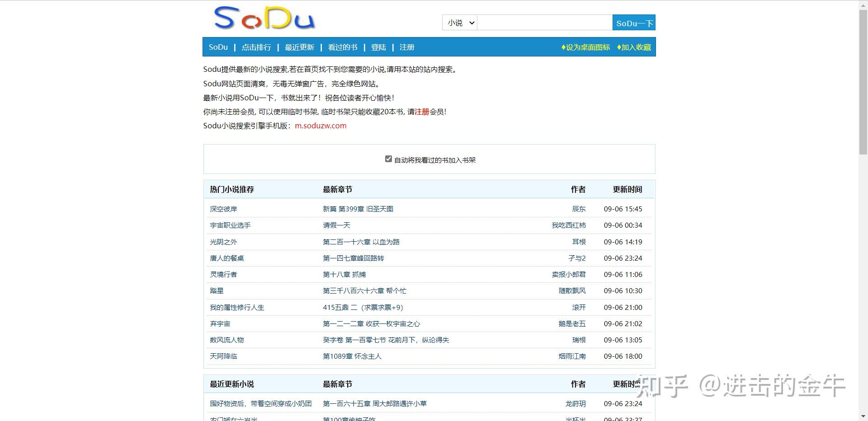Click author 耳根

(x=579, y=242)
